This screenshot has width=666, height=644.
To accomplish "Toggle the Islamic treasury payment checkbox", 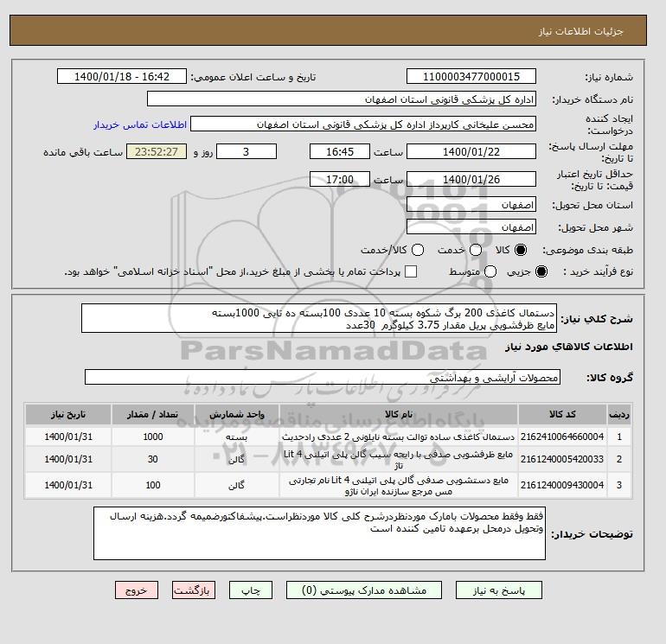I will [x=411, y=271].
